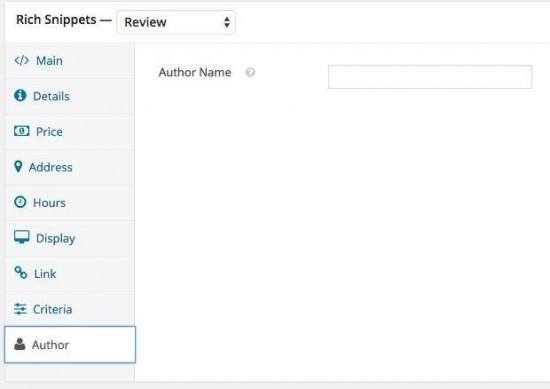Select the Criteria tab

70,309
